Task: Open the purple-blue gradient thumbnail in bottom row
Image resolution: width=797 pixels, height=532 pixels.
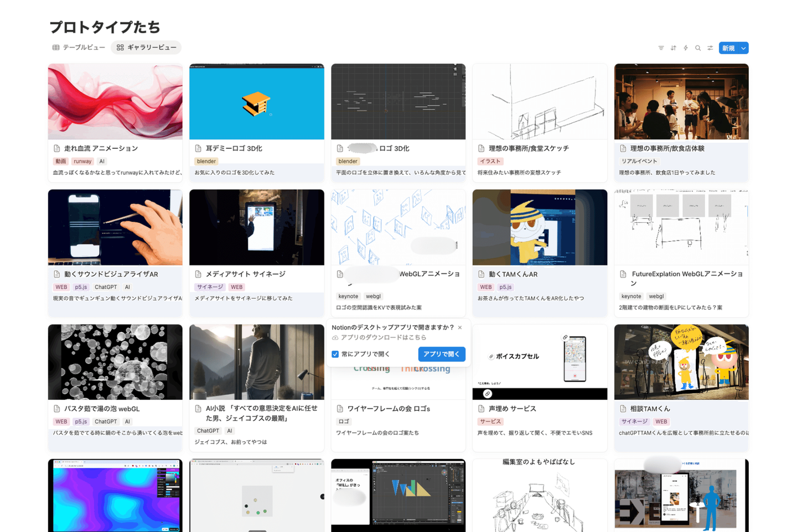Action: 115,496
